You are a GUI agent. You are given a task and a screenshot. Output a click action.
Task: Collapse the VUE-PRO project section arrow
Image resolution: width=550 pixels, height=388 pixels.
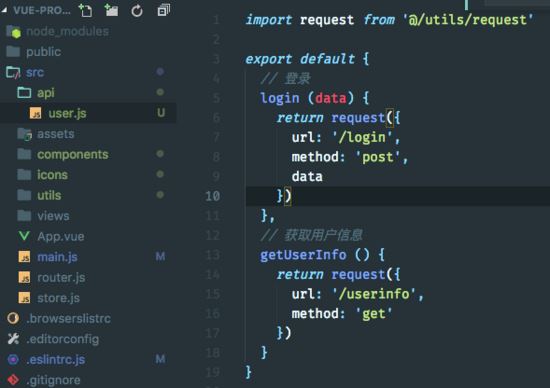click(4, 11)
